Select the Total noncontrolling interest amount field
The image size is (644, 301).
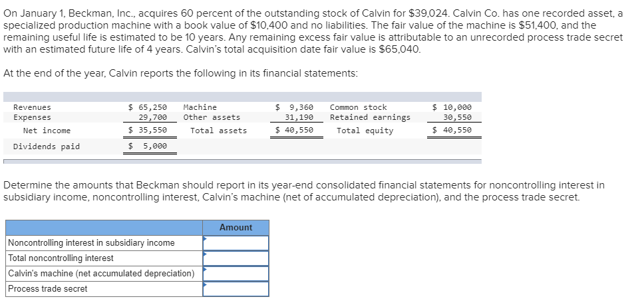(236, 258)
